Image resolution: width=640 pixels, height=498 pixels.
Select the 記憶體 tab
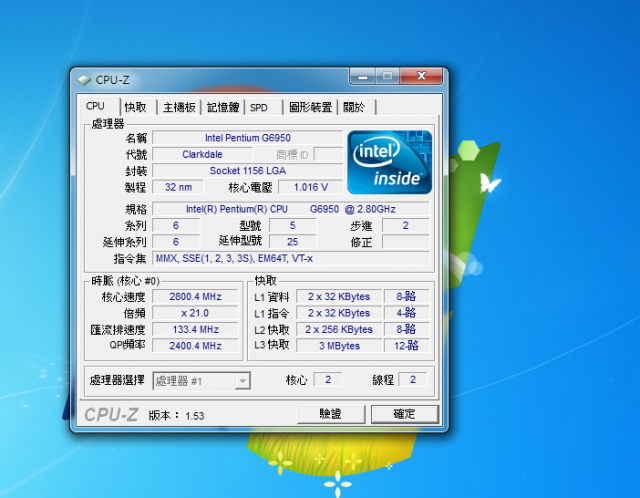coord(223,107)
